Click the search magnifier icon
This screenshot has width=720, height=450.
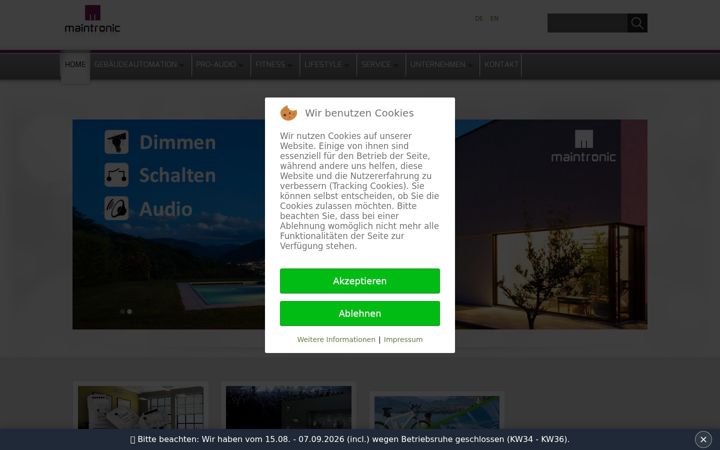637,23
